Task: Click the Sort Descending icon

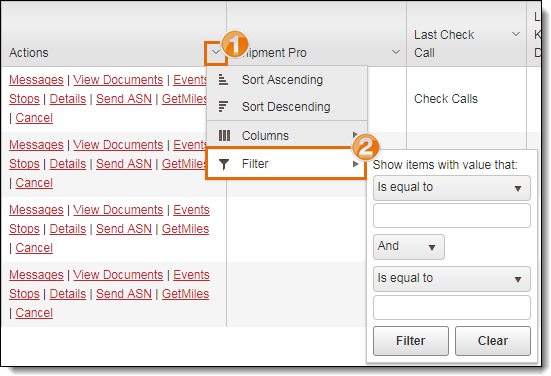Action: coord(223,106)
